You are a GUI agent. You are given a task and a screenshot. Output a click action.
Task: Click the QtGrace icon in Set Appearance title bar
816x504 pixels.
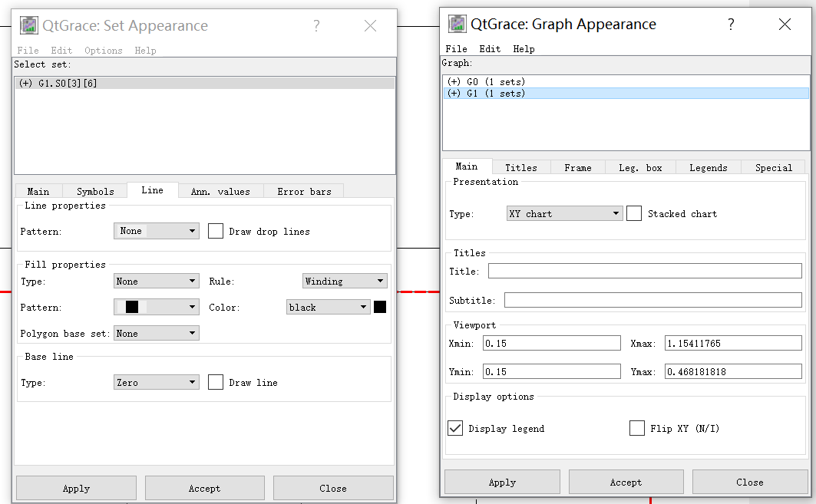28,25
